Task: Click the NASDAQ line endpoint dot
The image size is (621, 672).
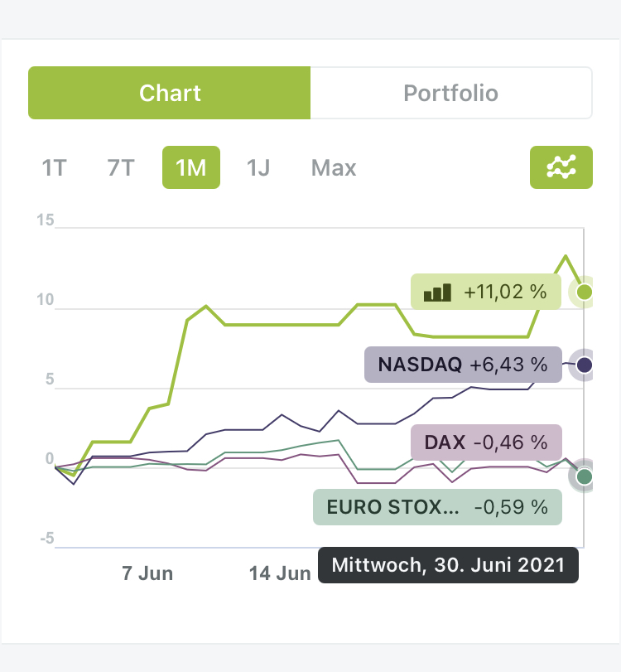Action: [x=585, y=365]
